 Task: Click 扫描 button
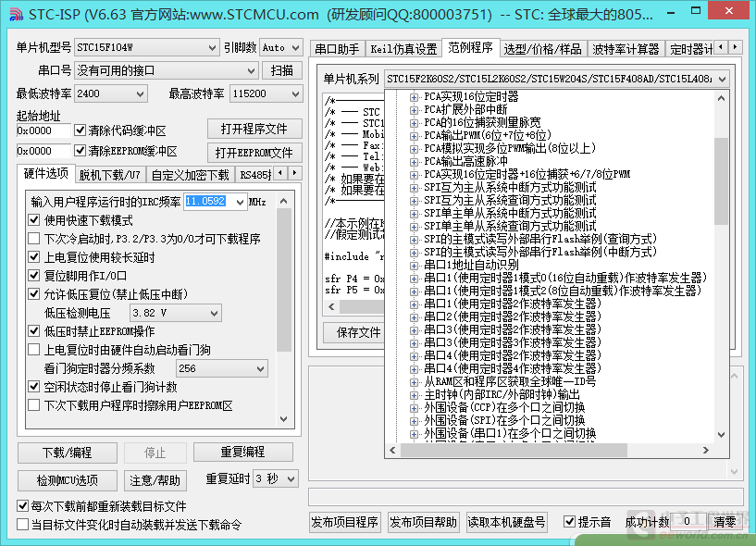(x=282, y=71)
